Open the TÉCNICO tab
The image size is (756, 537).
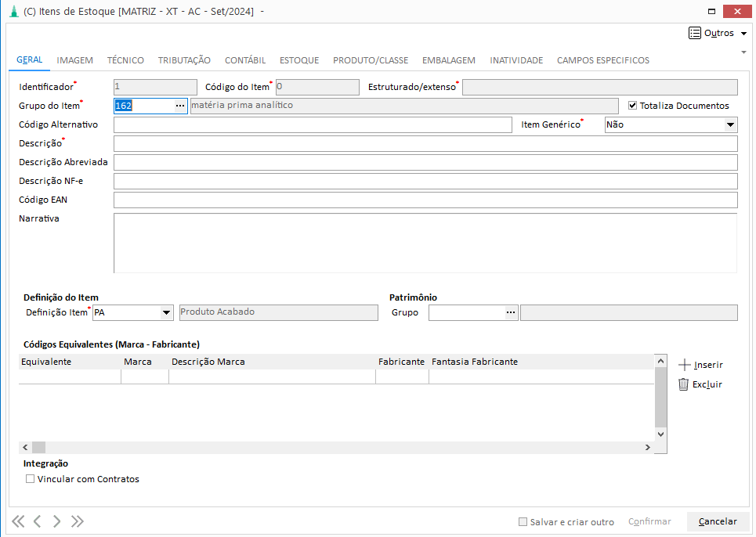[x=125, y=60]
